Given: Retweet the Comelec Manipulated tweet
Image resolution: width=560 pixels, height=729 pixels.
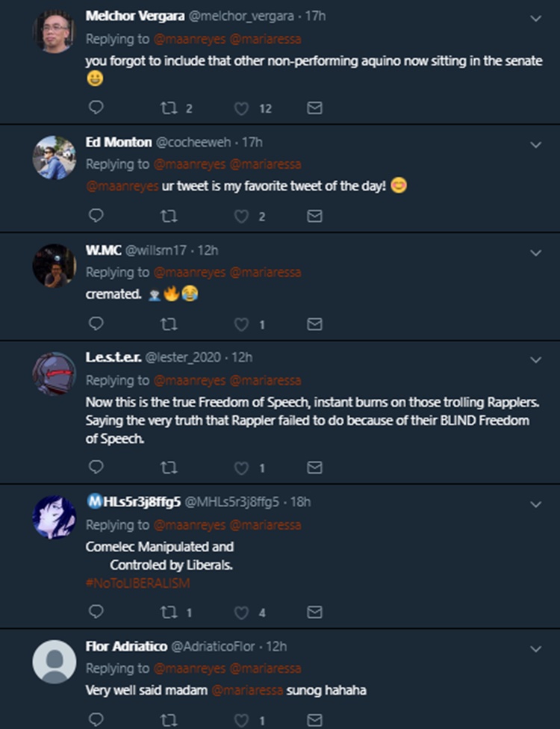Looking at the screenshot, I should [168, 612].
